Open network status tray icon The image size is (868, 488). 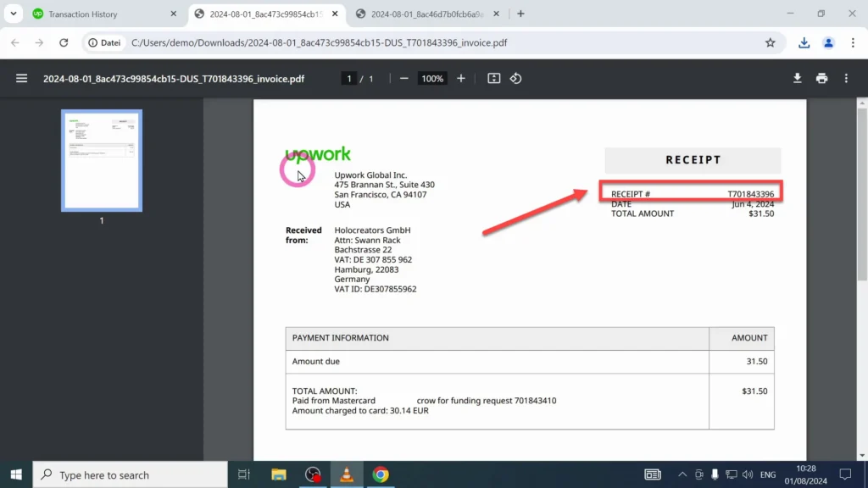[732, 474]
